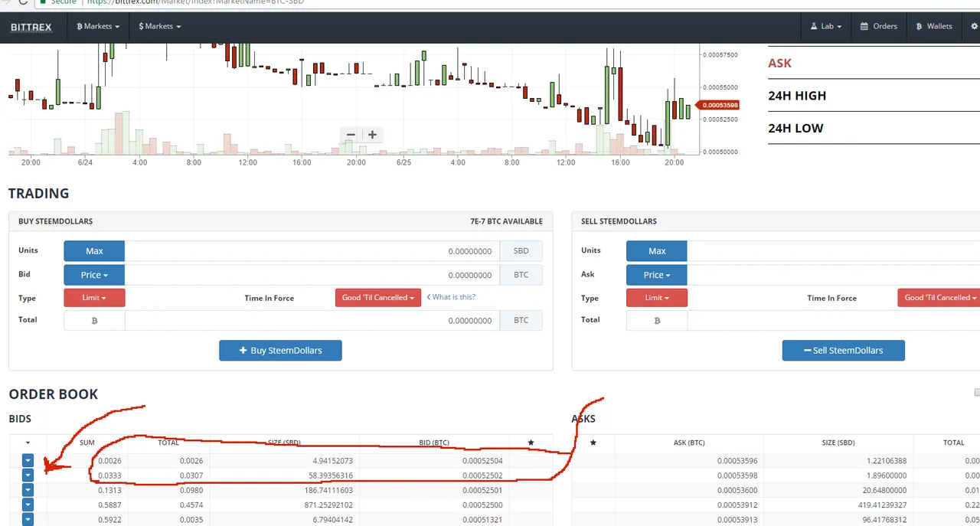Click the Units SBD addon label in Buy panel

(521, 251)
